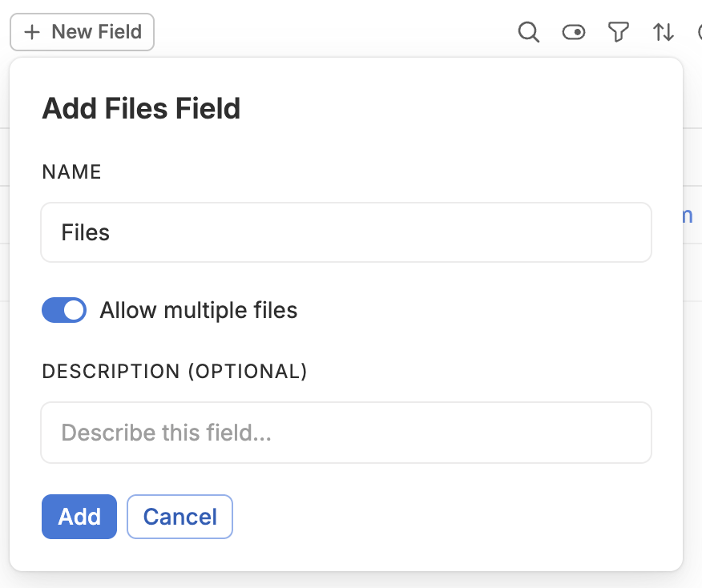Open the filter funnel icon
Screen dimensions: 702x588
619,32
